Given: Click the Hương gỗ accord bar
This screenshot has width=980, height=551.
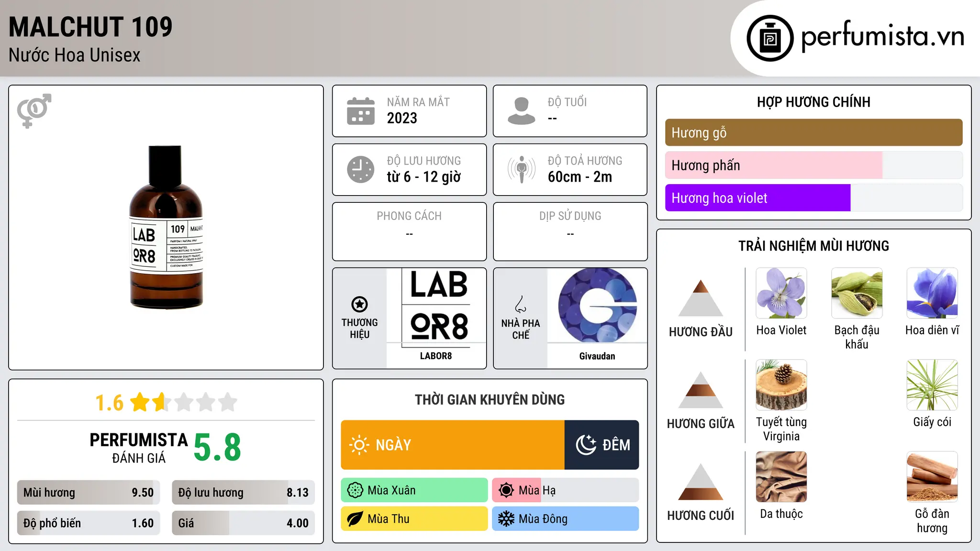Looking at the screenshot, I should pos(813,132).
